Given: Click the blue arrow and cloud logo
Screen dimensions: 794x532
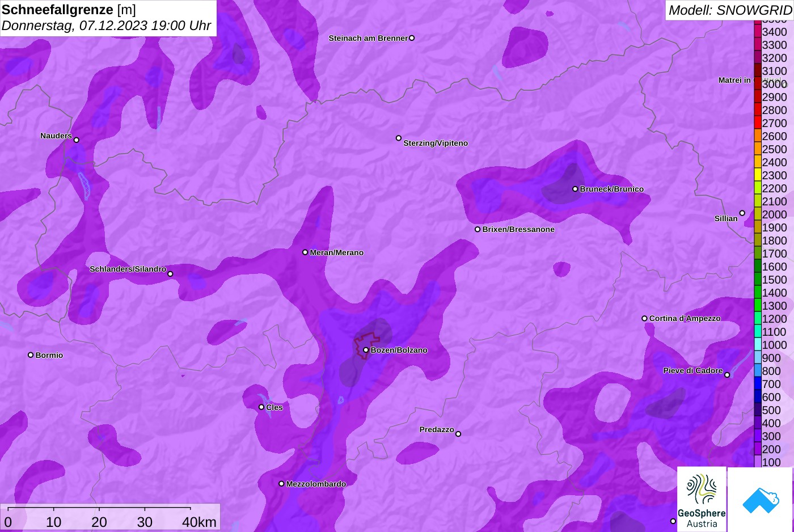Looking at the screenshot, I should [x=761, y=499].
